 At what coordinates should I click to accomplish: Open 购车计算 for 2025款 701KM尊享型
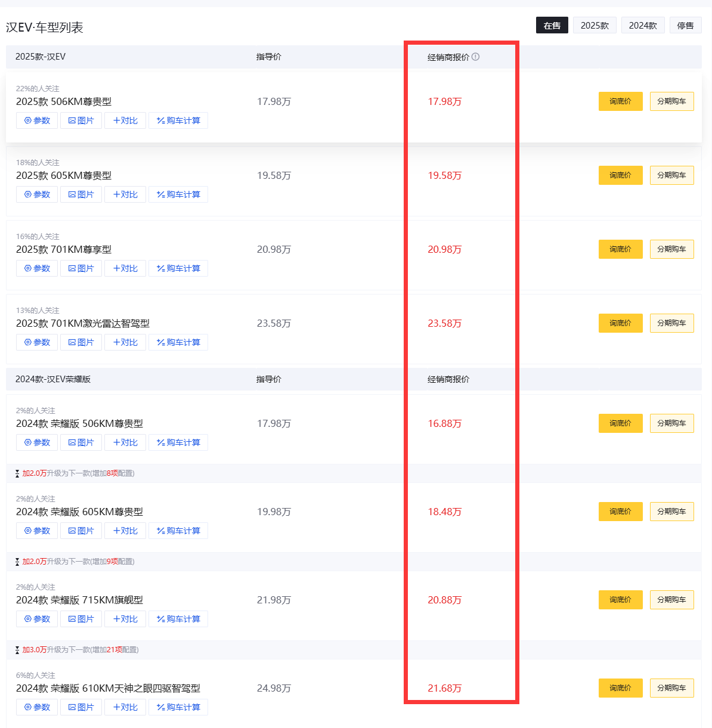click(178, 268)
